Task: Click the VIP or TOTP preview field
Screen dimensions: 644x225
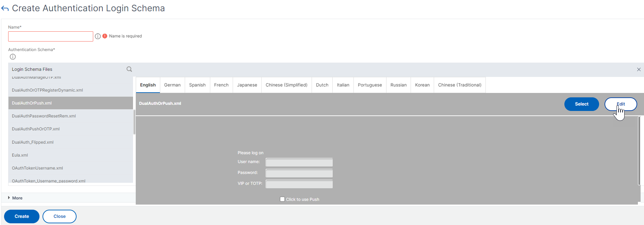Action: point(299,184)
